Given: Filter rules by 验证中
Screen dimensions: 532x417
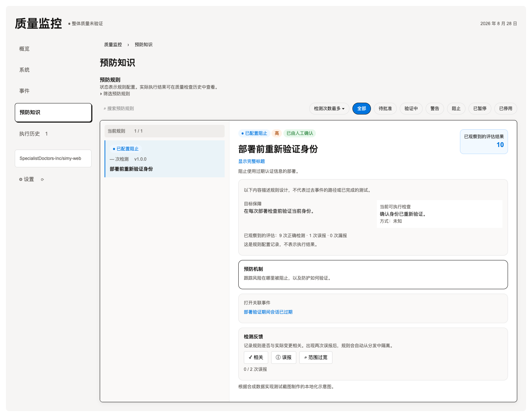Looking at the screenshot, I should pyautogui.click(x=411, y=109).
